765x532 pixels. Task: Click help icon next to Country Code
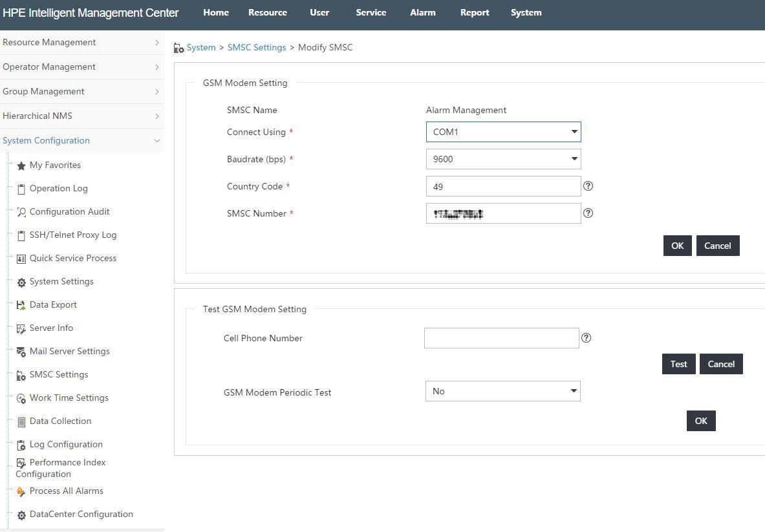pos(588,186)
